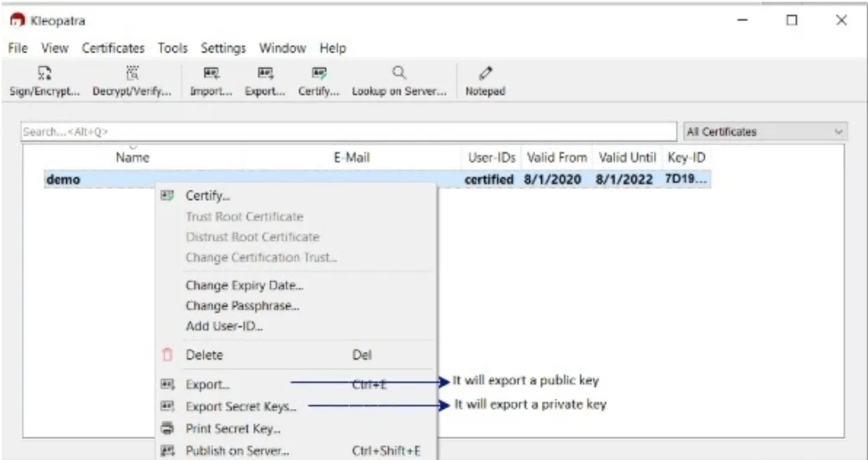Open the View menu
Screen dimensions: 868x460
pos(55,49)
